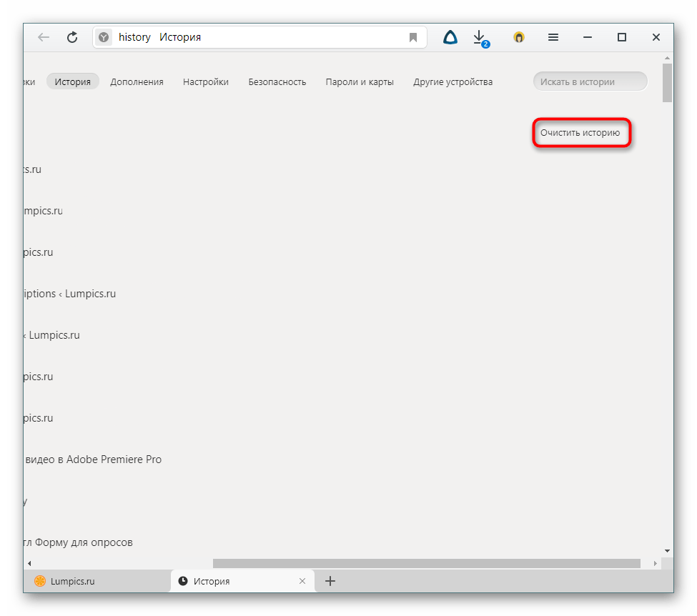Click the back arrow navigation button
The width and height of the screenshot is (697, 616).
point(44,37)
